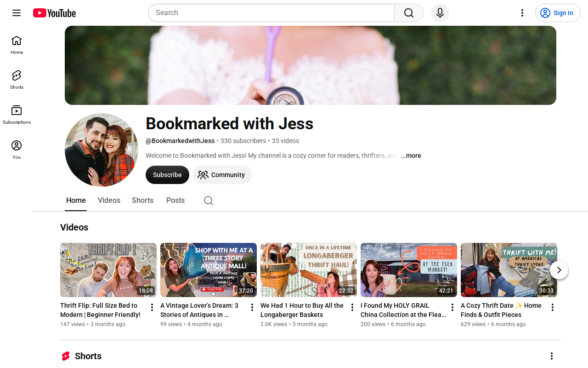Click into the Search input field
The height and width of the screenshot is (368, 588).
(x=271, y=13)
